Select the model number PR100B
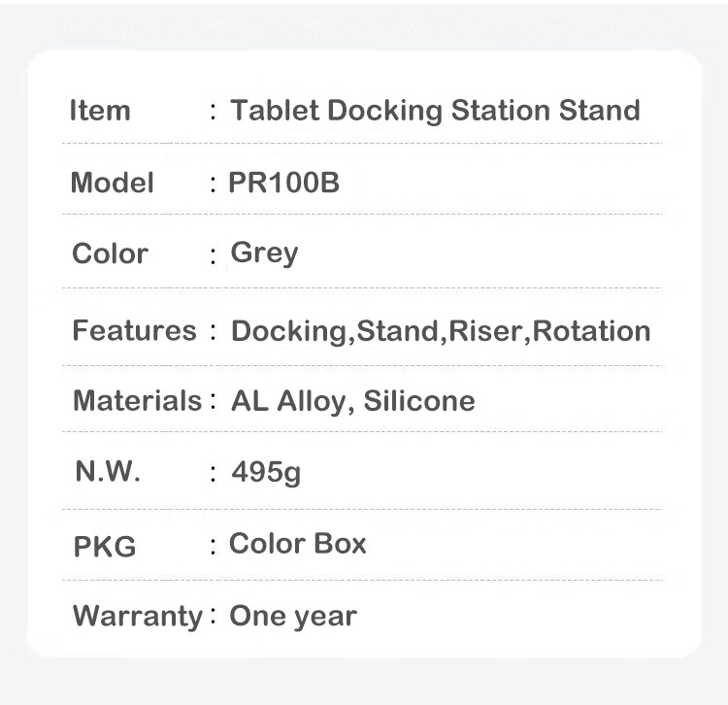Viewport: 728px width, 705px height. [x=284, y=183]
